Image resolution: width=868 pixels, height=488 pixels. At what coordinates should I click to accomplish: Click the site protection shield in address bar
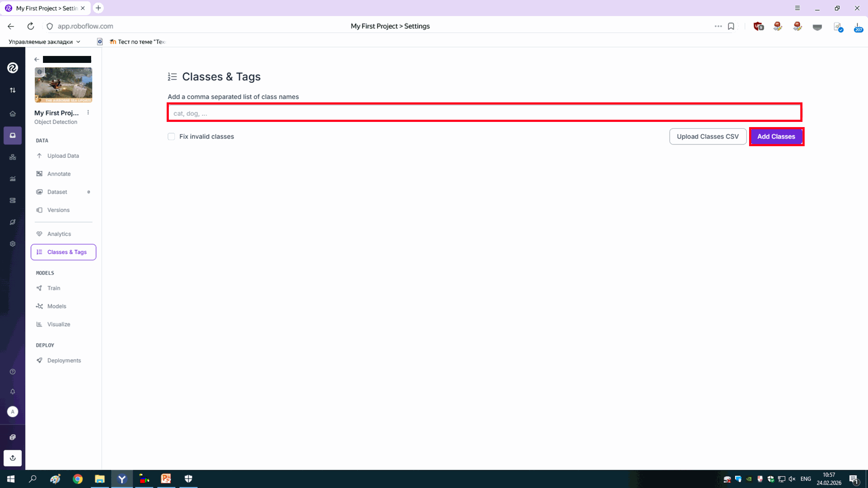coord(50,26)
